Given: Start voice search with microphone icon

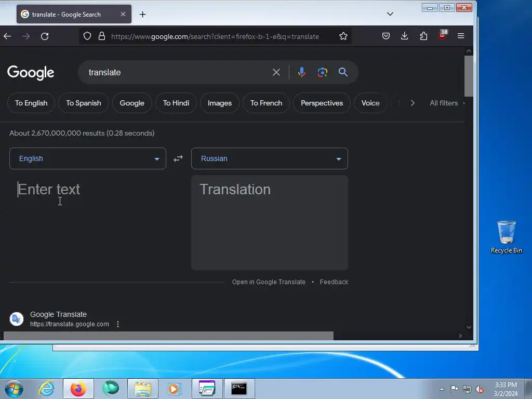Looking at the screenshot, I should point(302,72).
